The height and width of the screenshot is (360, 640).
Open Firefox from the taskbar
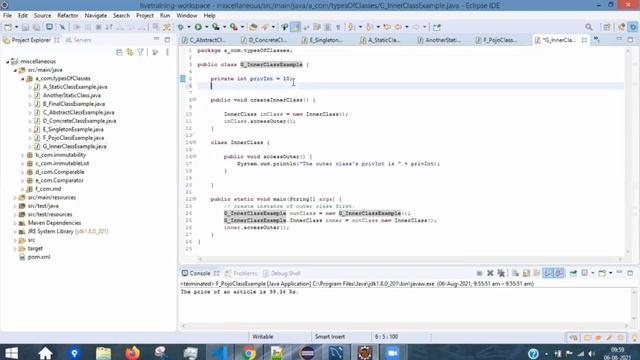tap(132, 353)
